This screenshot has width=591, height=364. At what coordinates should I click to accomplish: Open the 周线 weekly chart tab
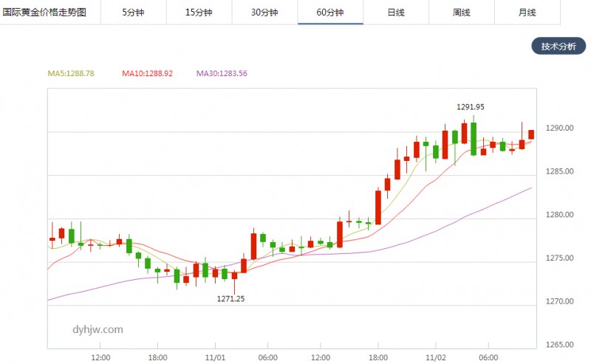461,13
